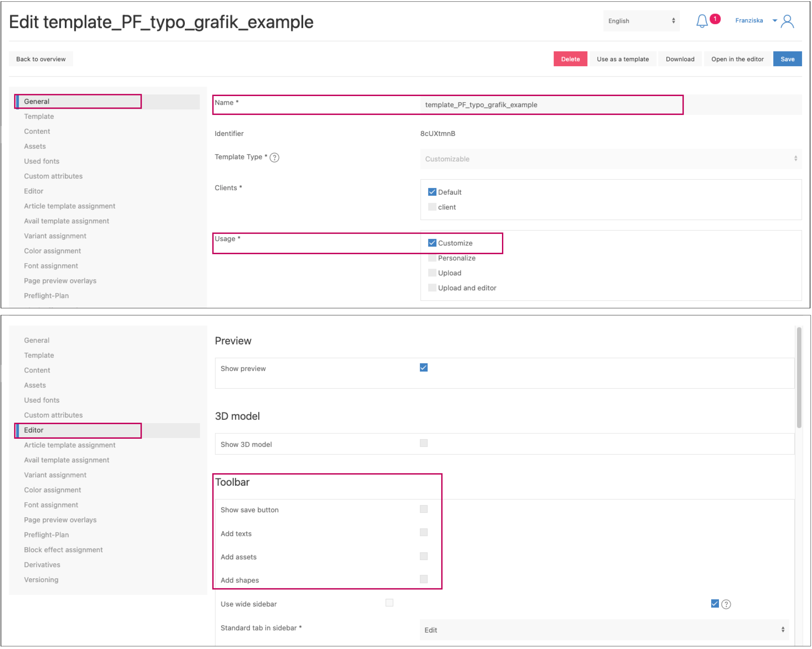This screenshot has width=812, height=649.
Task: Click the vertical scrollbar in editor panel
Action: [799, 377]
